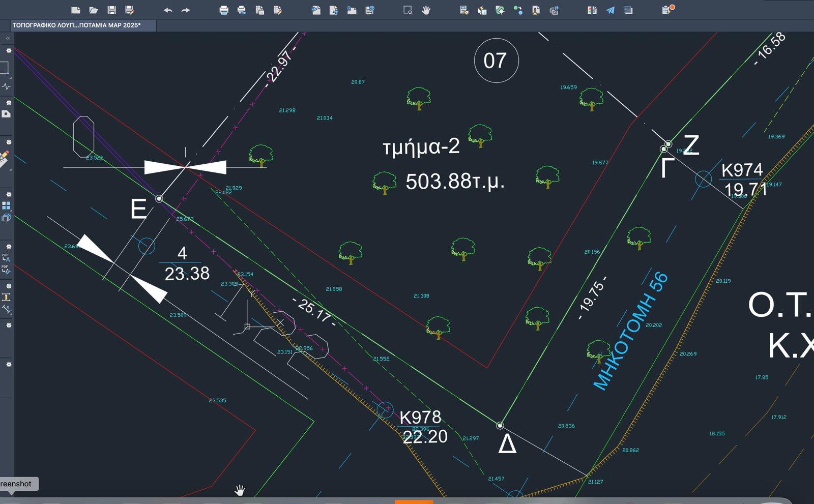Screen dimensions: 814x504
Task: Click the ΜΗΚΟΤΟΜΗ 56 blue label
Action: tap(631, 332)
